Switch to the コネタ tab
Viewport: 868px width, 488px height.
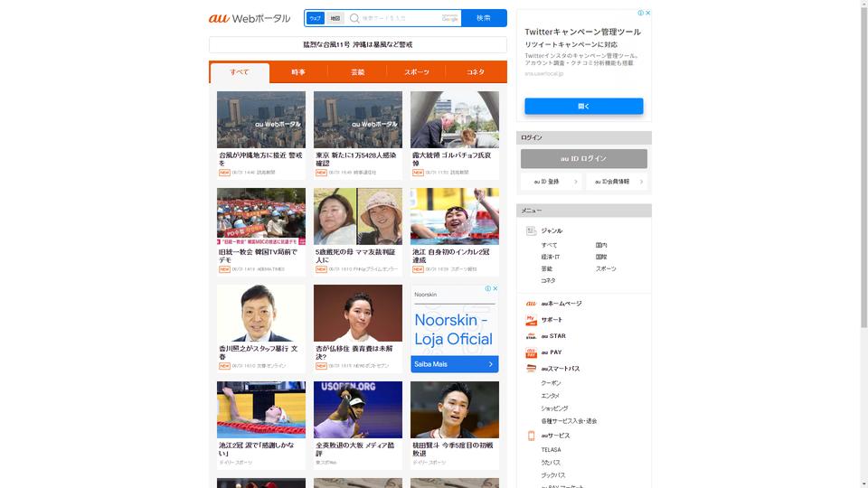point(476,72)
